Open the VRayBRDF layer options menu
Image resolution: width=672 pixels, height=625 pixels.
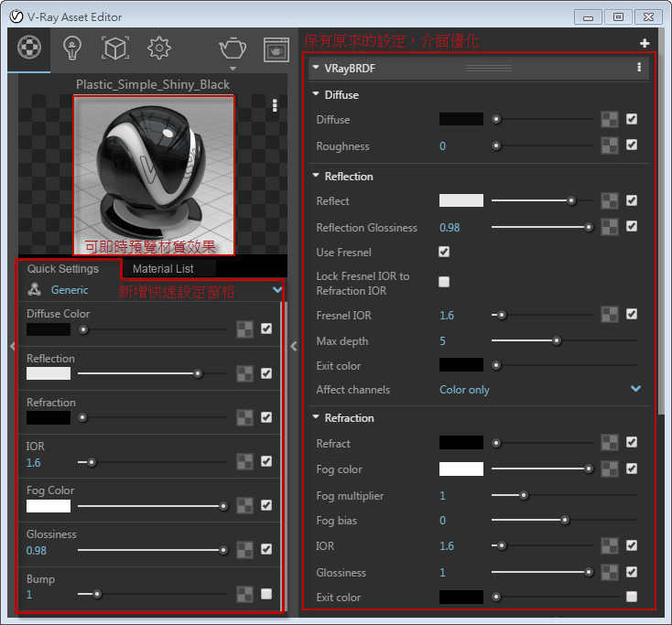639,67
